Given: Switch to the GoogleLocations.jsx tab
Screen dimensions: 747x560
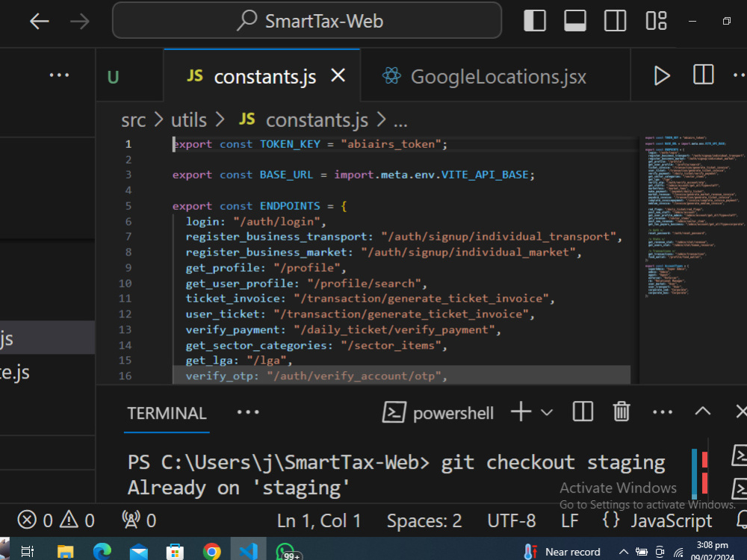Looking at the screenshot, I should point(495,76).
